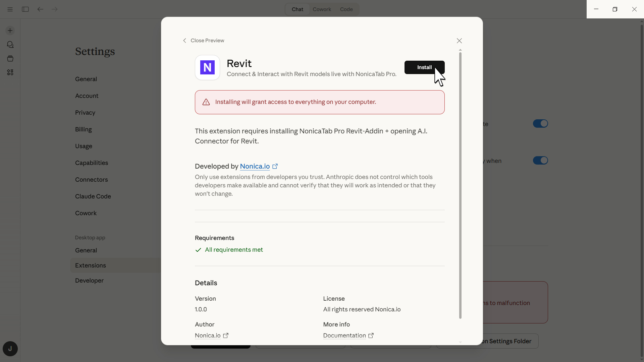The height and width of the screenshot is (362, 644).
Task: Open the Documentation link
Action: tap(344, 336)
